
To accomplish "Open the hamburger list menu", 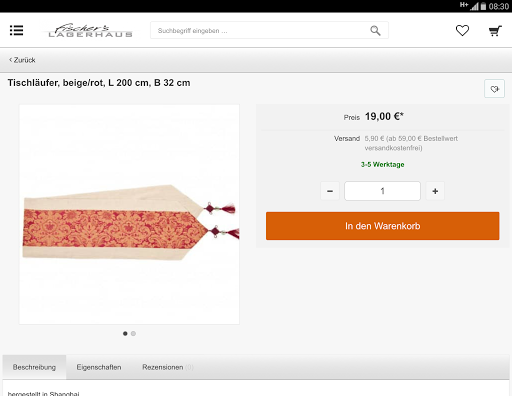I will point(16,30).
